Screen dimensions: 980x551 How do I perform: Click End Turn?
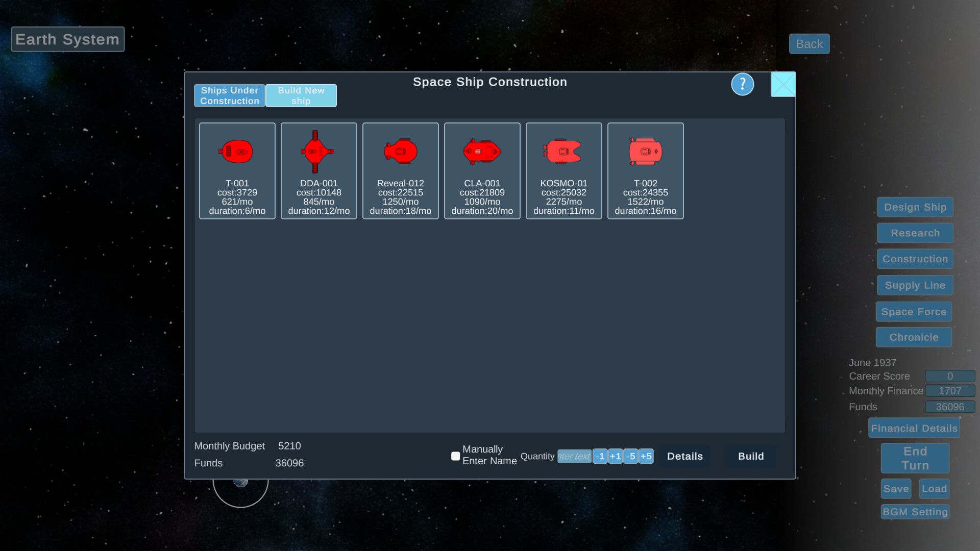914,458
